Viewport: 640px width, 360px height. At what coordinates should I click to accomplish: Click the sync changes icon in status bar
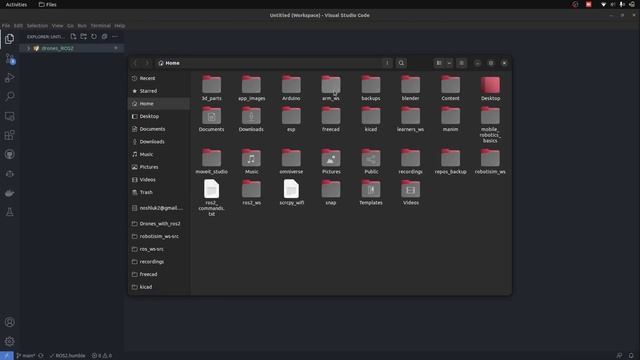pyautogui.click(x=41, y=356)
